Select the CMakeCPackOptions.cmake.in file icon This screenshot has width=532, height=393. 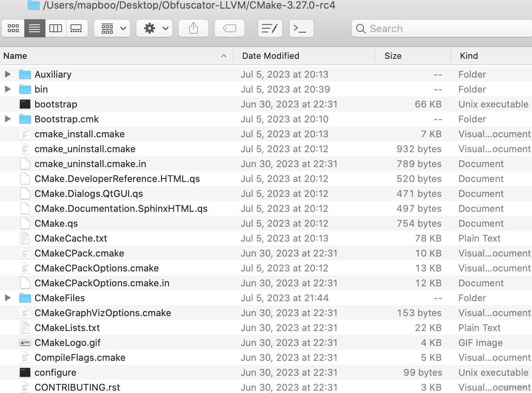25,283
